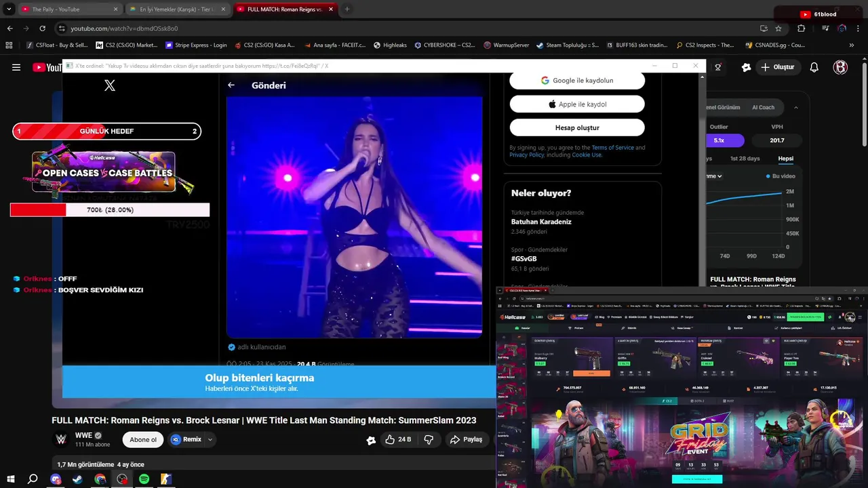Open Windows taskbar search
Image resolution: width=868 pixels, height=488 pixels.
coord(33,479)
